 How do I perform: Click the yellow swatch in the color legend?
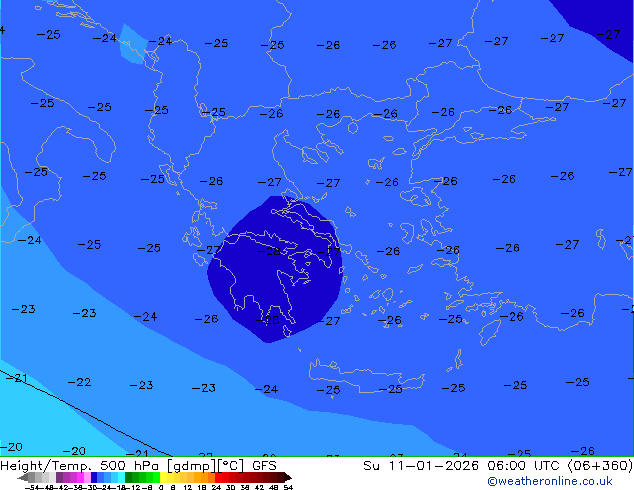click(163, 477)
